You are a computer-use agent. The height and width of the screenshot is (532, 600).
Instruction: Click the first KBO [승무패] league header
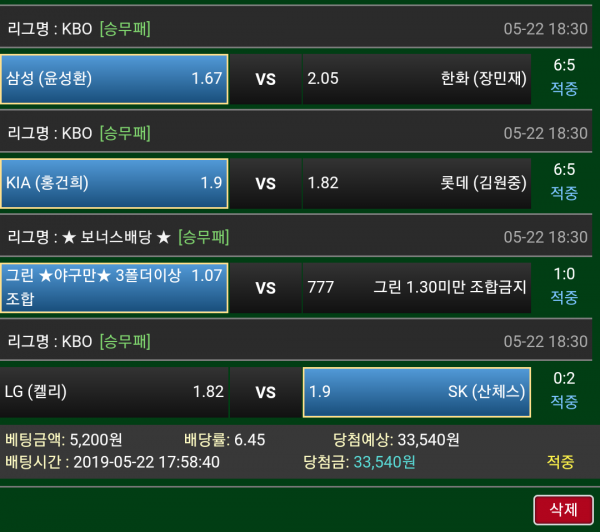pos(296,29)
